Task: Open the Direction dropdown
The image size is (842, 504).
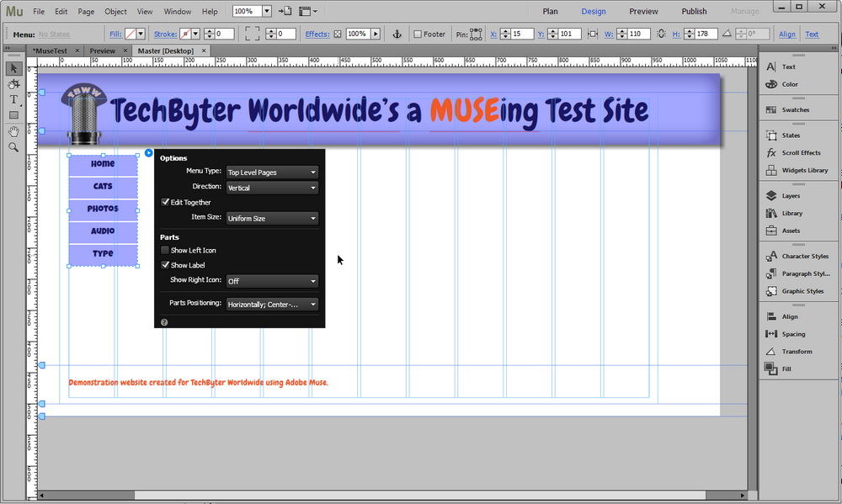Action: point(272,188)
